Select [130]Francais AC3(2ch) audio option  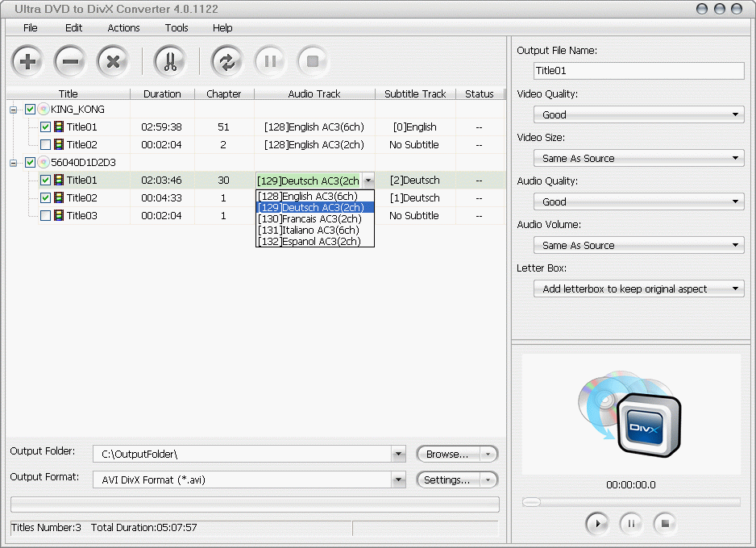[315, 219]
